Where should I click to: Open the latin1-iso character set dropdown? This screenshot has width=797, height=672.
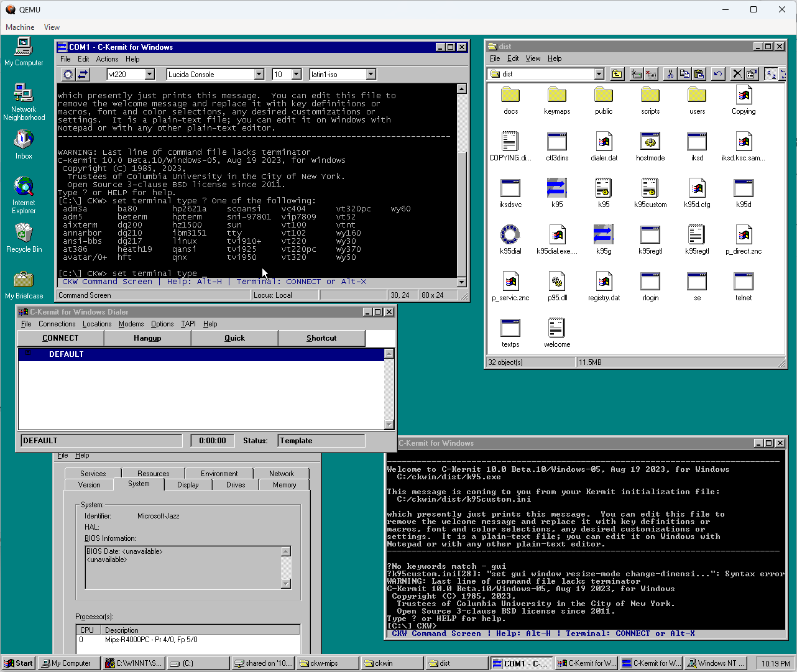pos(371,75)
